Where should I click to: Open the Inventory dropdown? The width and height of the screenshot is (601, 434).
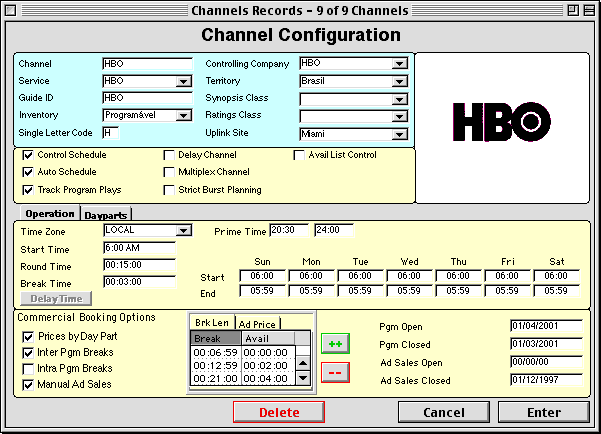click(x=183, y=115)
